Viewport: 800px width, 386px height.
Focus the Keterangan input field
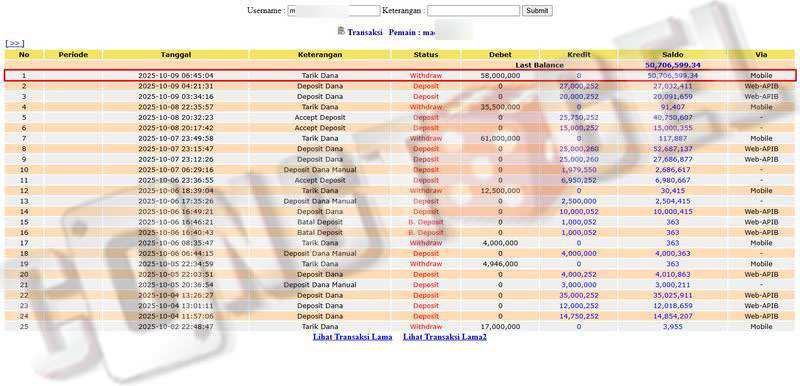pyautogui.click(x=473, y=11)
